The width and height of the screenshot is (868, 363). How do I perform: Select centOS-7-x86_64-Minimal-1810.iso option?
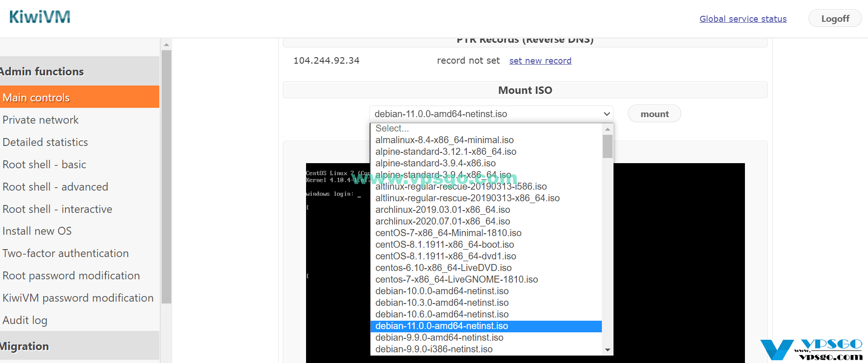(486, 233)
